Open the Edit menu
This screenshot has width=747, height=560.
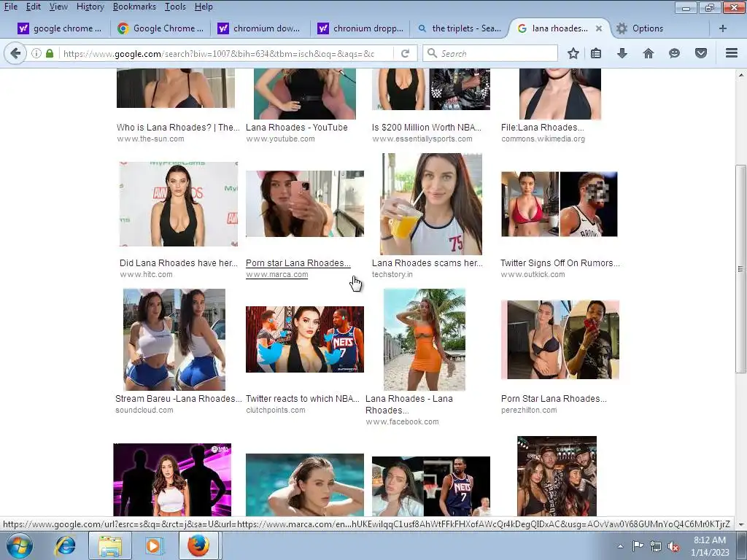pos(34,7)
